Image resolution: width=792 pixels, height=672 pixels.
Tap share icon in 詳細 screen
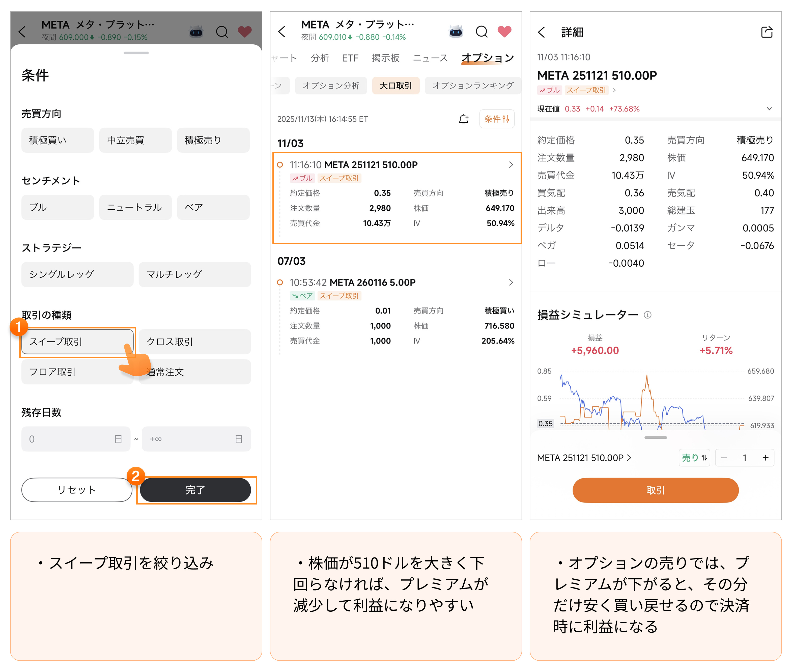(x=767, y=32)
